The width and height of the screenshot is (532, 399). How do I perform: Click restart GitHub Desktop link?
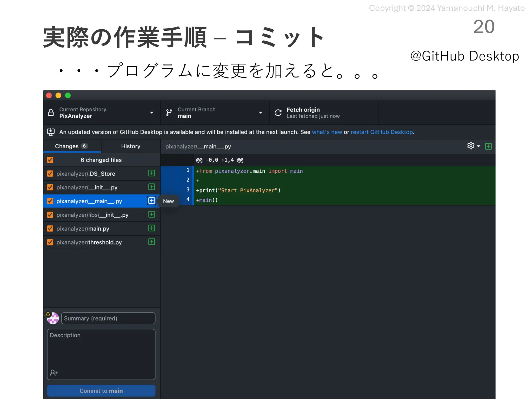coord(382,132)
